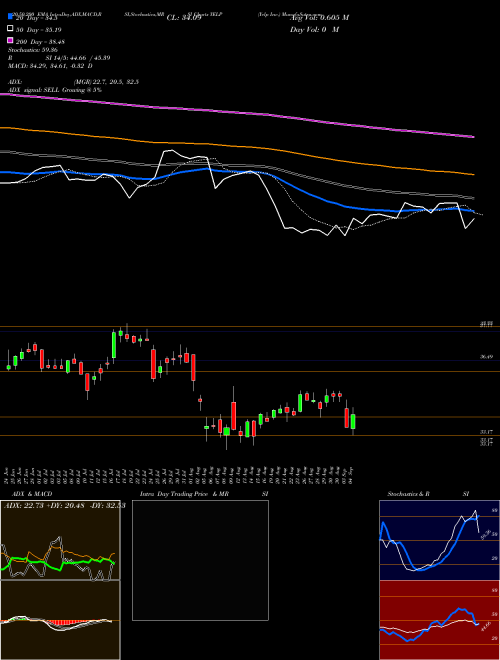The height and width of the screenshot is (660, 500).
Task: Click the 'Day Vol: 0 M' label
Action: [x=314, y=29]
